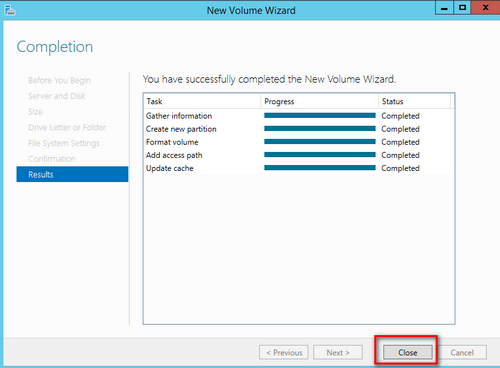The height and width of the screenshot is (368, 500).
Task: Select the Create new partition row
Action: tap(299, 129)
